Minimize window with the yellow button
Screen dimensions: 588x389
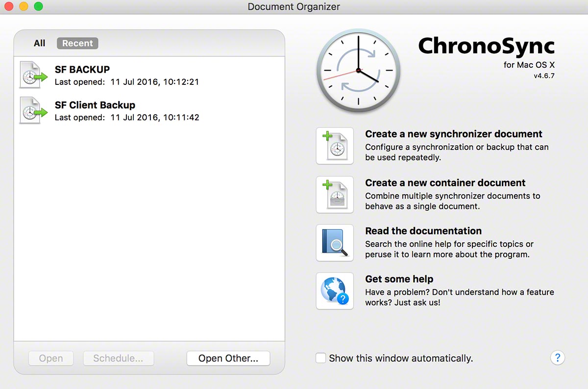[24, 7]
